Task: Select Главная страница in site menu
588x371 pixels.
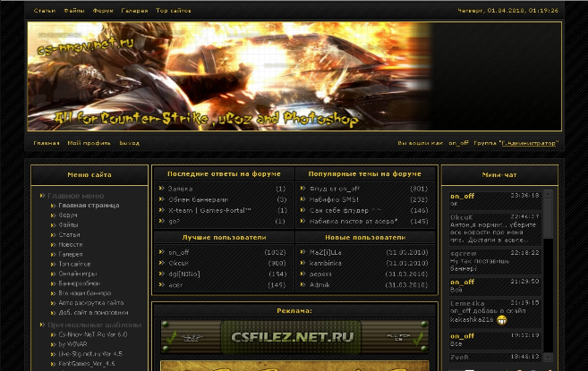Action: pos(89,206)
